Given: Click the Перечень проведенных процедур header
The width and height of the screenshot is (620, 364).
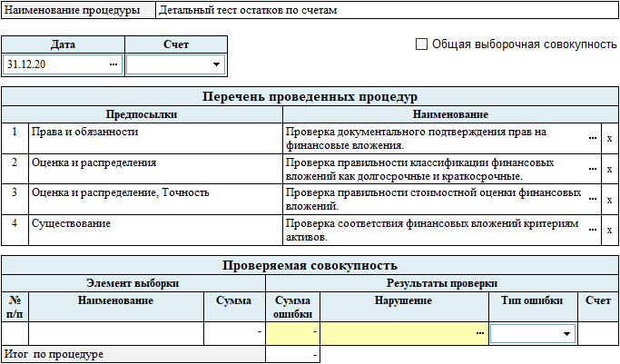Looking at the screenshot, I should (x=310, y=96).
